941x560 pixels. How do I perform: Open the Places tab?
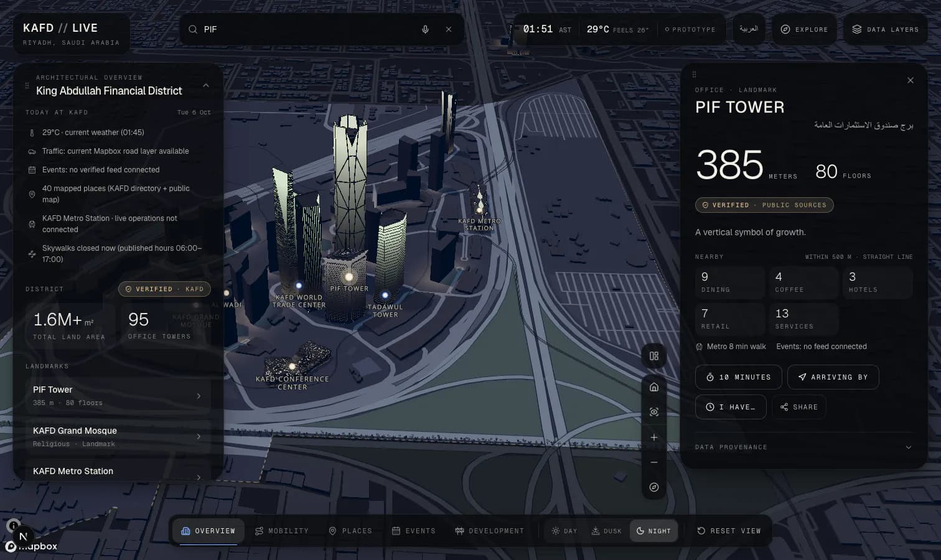(x=350, y=531)
